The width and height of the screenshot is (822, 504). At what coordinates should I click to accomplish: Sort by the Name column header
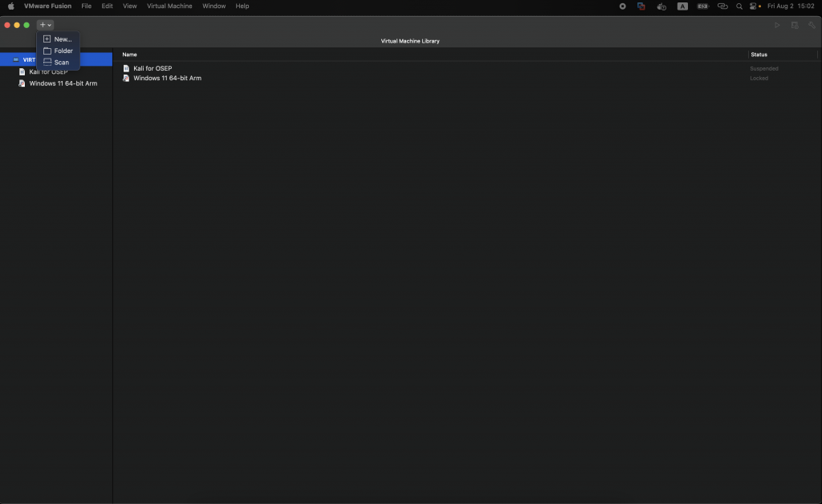[x=129, y=55]
